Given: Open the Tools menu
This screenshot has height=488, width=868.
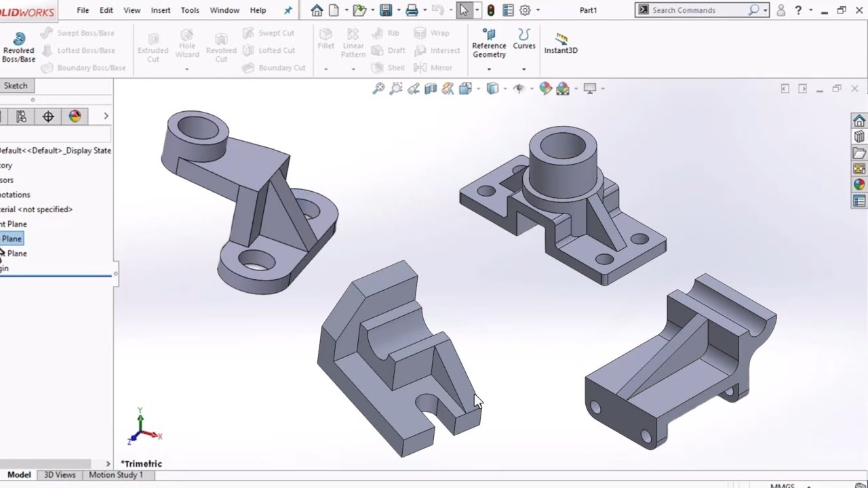Looking at the screenshot, I should pyautogui.click(x=190, y=10).
